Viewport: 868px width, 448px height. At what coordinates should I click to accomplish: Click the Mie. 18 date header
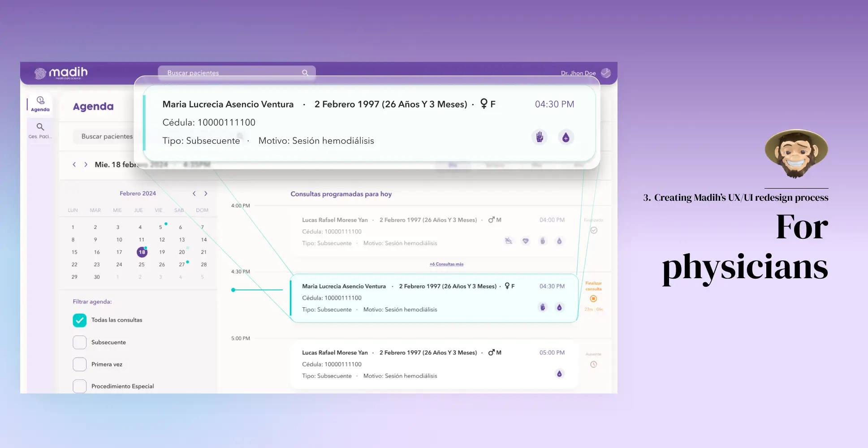point(116,164)
